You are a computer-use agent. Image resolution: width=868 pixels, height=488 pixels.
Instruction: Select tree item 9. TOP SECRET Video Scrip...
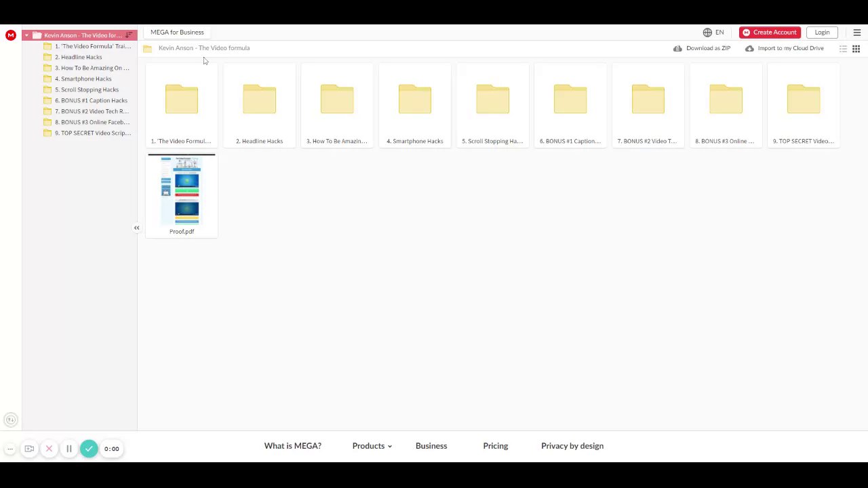[93, 133]
